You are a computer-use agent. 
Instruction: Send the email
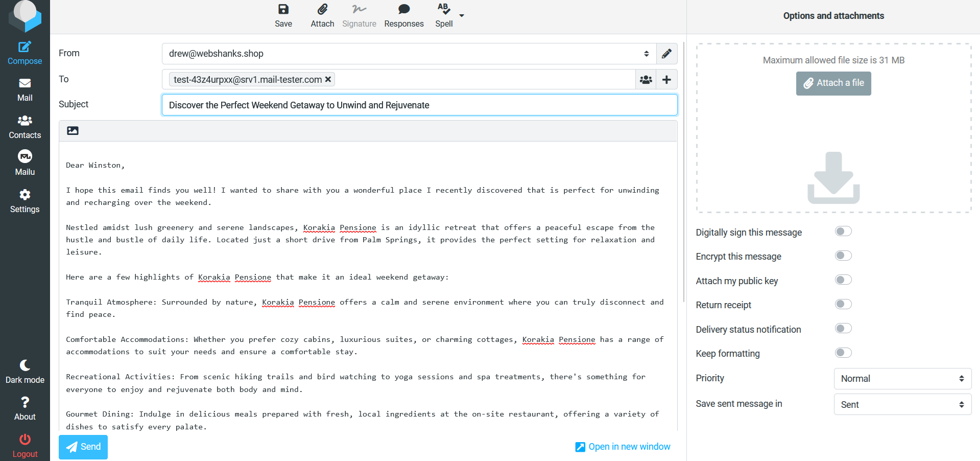tap(83, 447)
